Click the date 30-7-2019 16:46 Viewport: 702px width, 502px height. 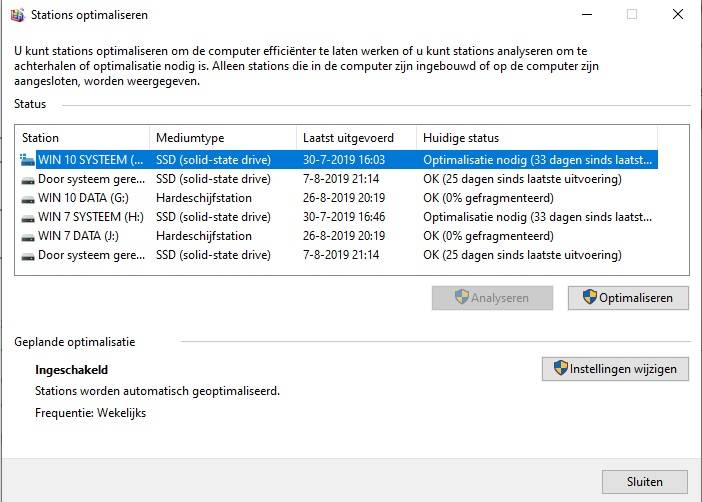pos(344,217)
